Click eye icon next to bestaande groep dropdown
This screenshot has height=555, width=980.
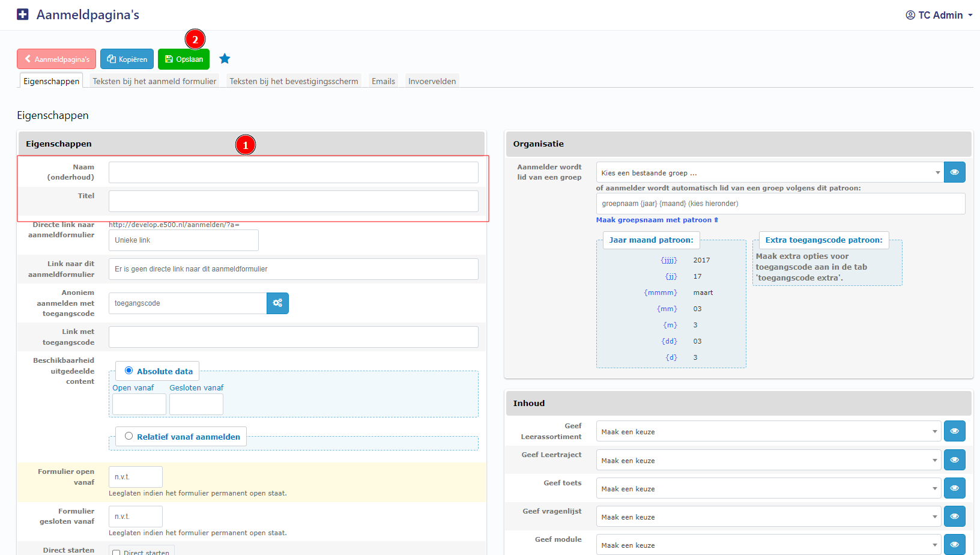[954, 172]
